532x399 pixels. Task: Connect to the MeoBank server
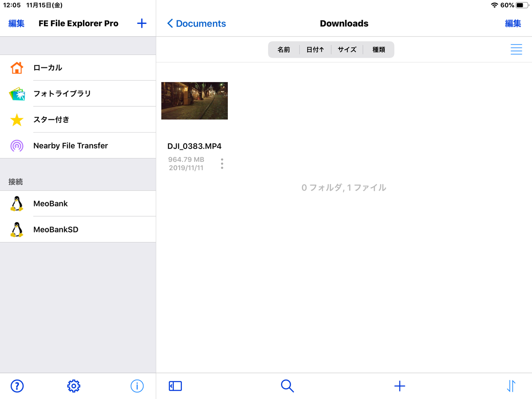[x=50, y=203]
